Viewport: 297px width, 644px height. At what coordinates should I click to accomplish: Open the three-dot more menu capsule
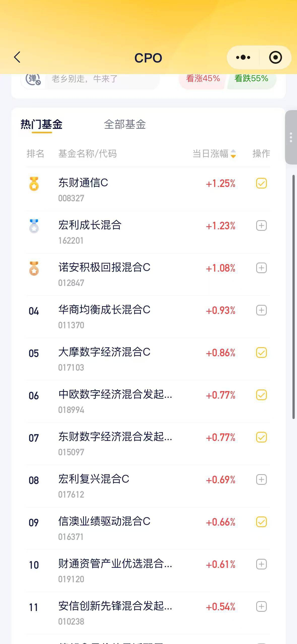click(243, 57)
